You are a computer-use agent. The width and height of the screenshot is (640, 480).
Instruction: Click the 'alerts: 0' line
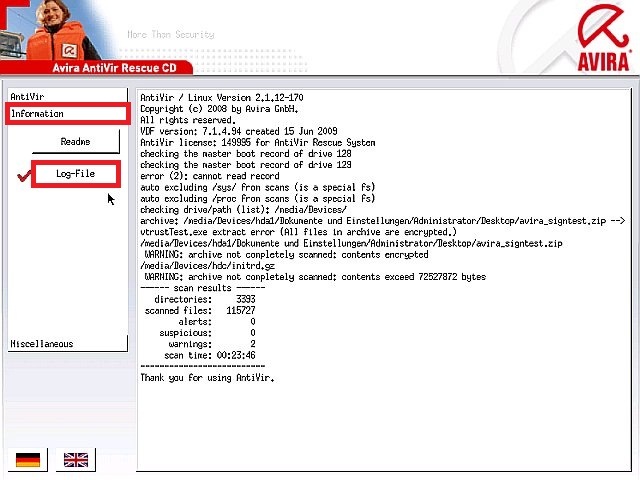217,322
